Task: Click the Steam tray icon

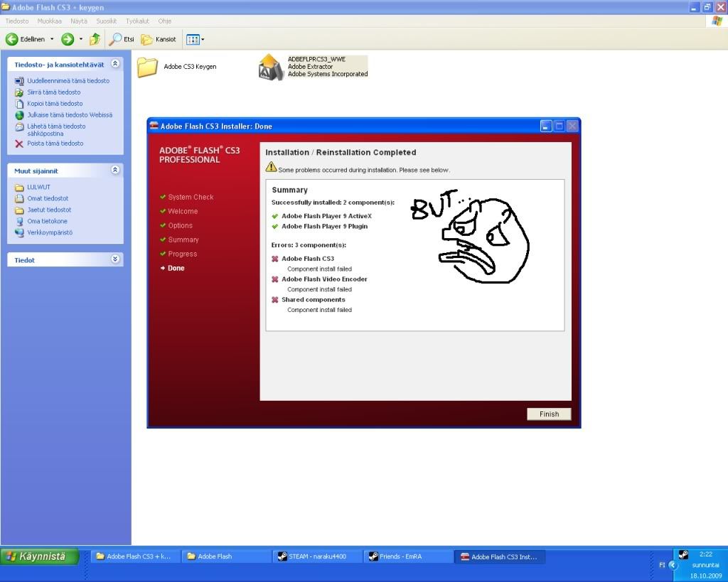Action: pos(683,554)
